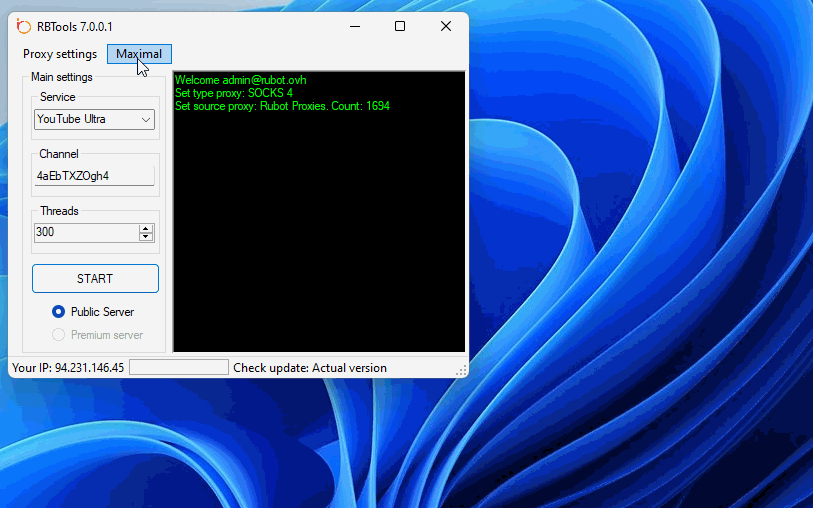
Task: Select the Public Server radio button
Action: pos(59,312)
